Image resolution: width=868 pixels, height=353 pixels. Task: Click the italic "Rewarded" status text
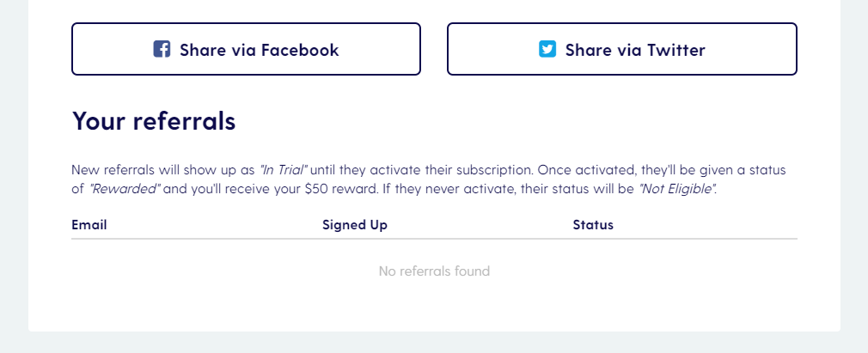(x=125, y=189)
